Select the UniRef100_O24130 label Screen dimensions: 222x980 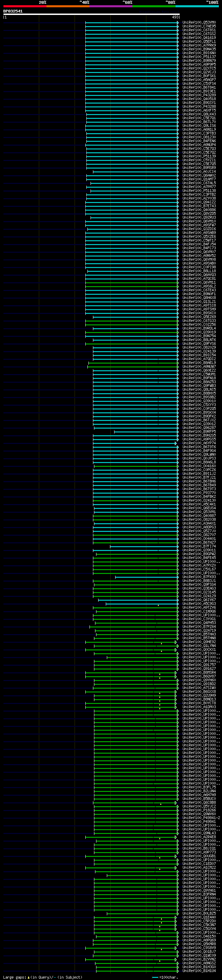199,500
